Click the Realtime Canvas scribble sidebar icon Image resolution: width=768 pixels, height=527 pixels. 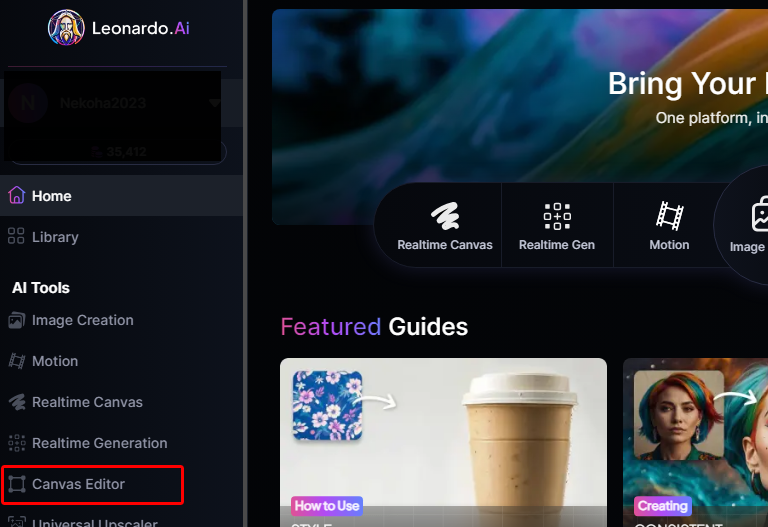coord(17,402)
